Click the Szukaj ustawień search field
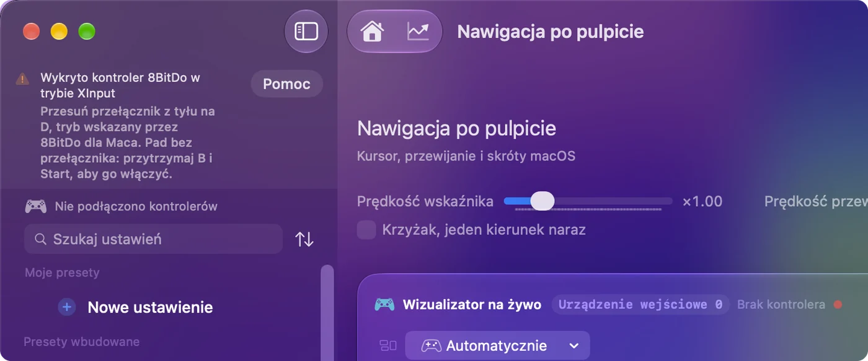Viewport: 868px width, 361px height. click(153, 239)
